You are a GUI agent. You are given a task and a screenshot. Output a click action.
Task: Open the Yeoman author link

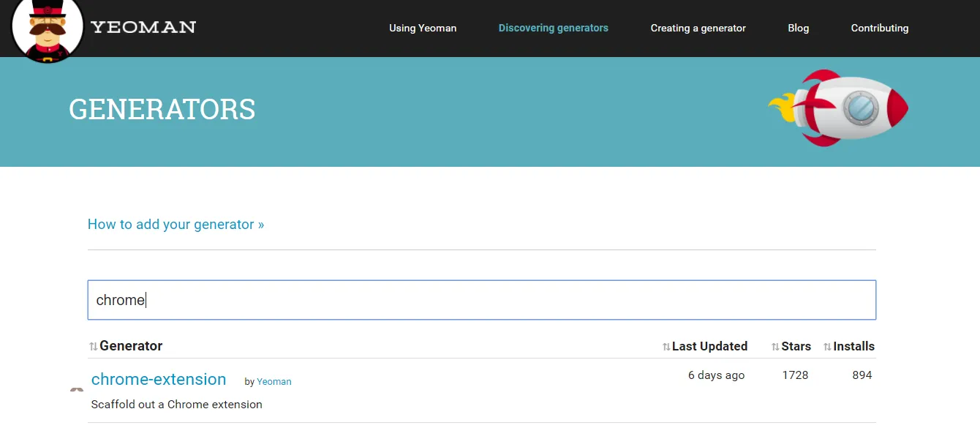point(274,382)
